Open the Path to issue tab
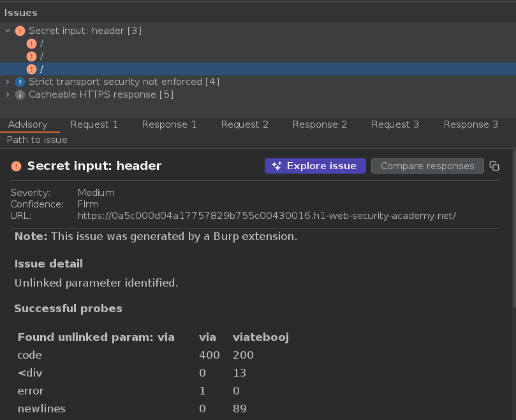The height and width of the screenshot is (420, 516). [37, 140]
